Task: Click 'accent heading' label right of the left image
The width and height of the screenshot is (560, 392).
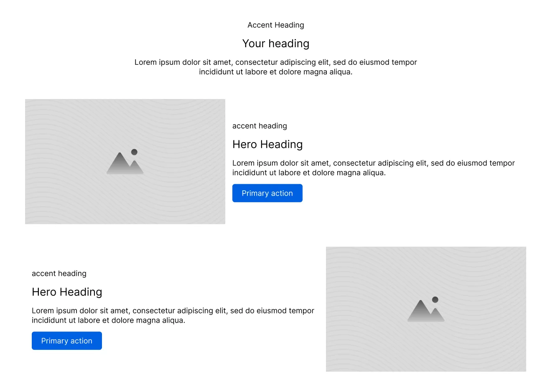Action: [260, 126]
